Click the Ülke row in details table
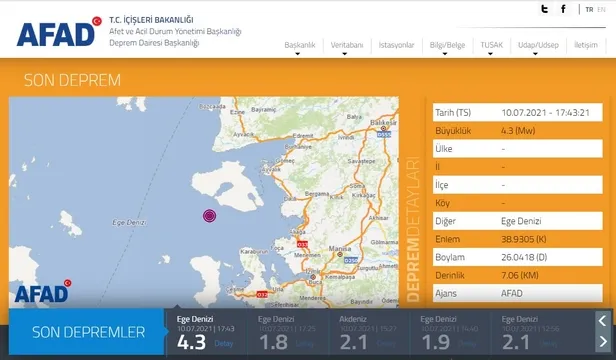The height and width of the screenshot is (360, 616). [518, 149]
